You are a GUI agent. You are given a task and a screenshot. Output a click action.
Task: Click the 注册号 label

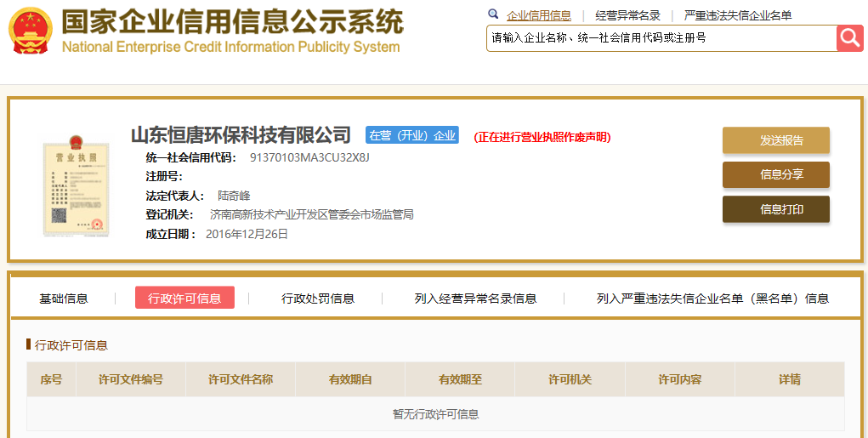point(164,177)
